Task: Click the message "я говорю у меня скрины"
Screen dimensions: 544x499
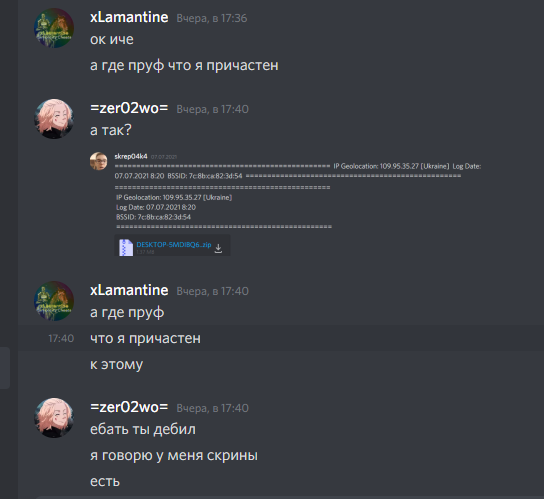Action: click(174, 455)
